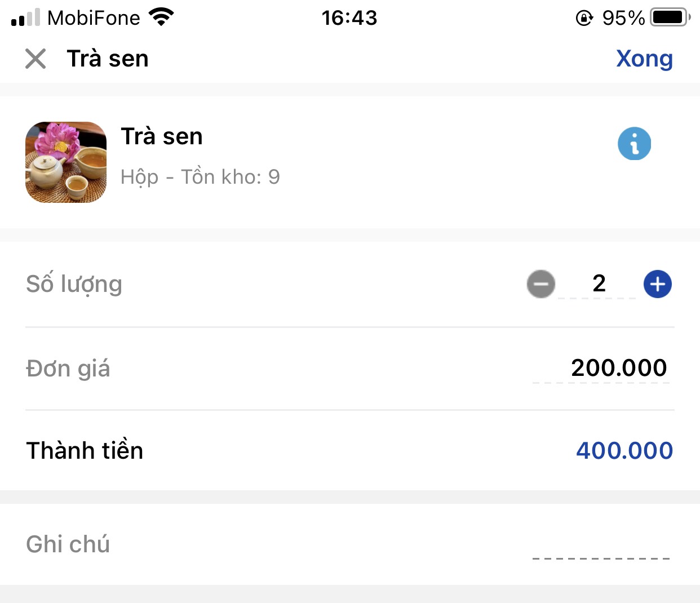Close the Trà sen item editor
The width and height of the screenshot is (700, 603).
pyautogui.click(x=36, y=59)
